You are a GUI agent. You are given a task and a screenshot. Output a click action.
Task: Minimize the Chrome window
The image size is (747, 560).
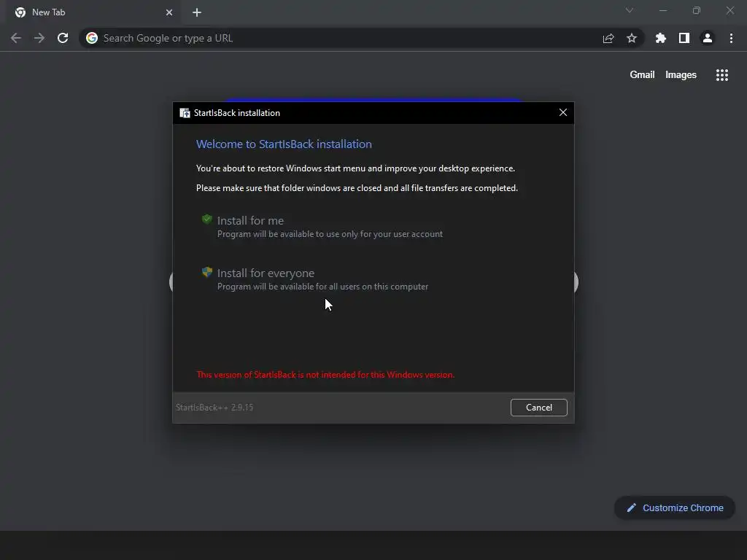click(662, 10)
